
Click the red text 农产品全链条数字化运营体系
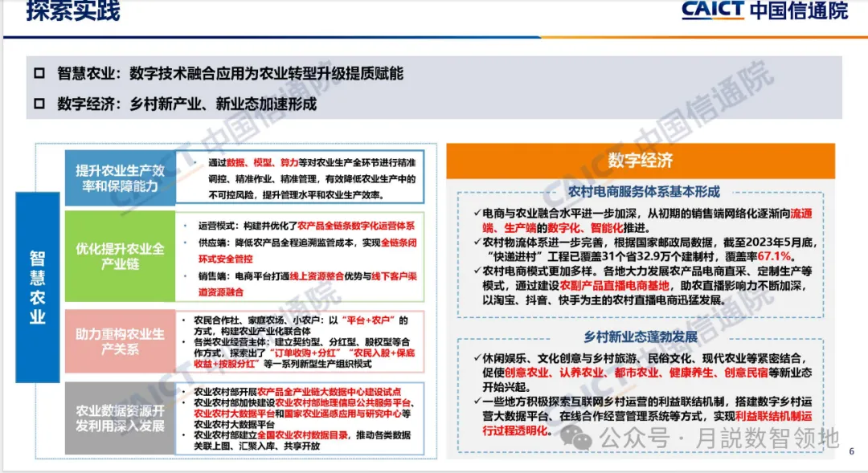coord(356,226)
